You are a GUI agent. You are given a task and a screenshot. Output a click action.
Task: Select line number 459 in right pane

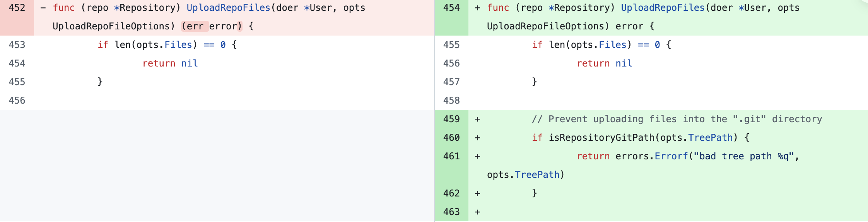click(451, 119)
